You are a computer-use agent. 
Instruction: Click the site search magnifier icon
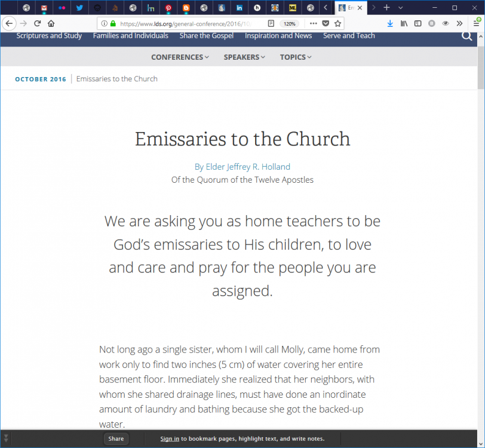click(x=466, y=36)
